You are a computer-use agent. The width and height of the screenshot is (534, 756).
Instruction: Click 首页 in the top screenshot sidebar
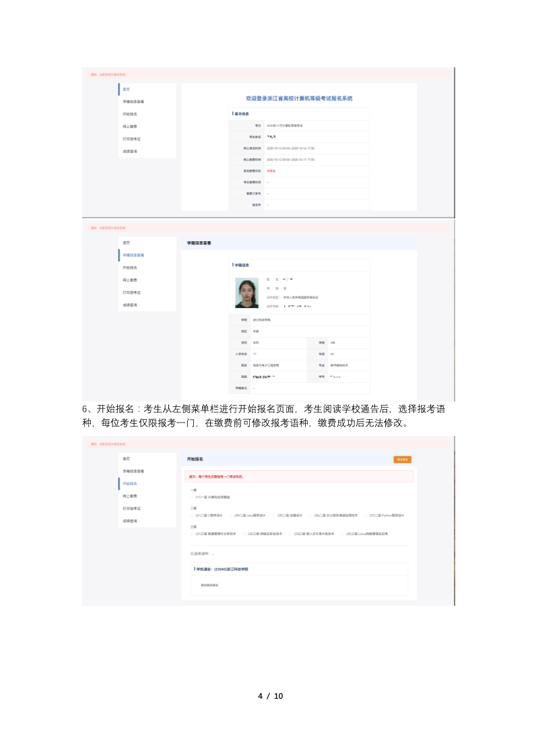pos(126,89)
